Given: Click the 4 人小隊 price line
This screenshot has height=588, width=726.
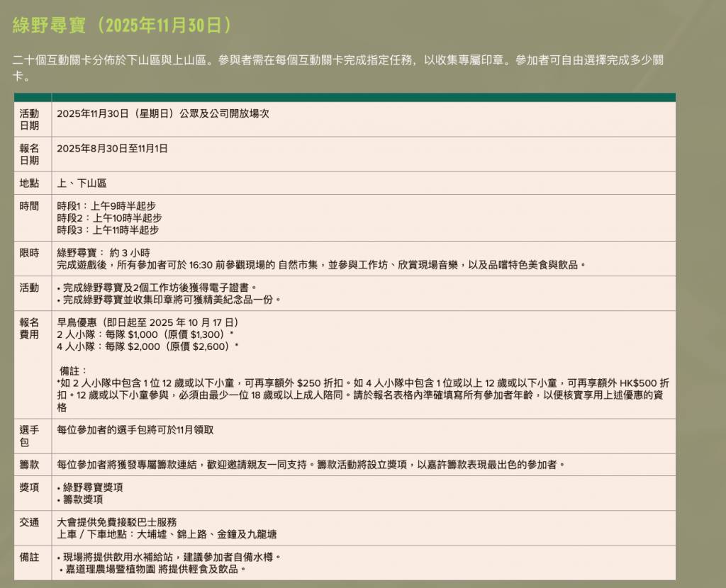Looking at the screenshot, I should (x=147, y=346).
